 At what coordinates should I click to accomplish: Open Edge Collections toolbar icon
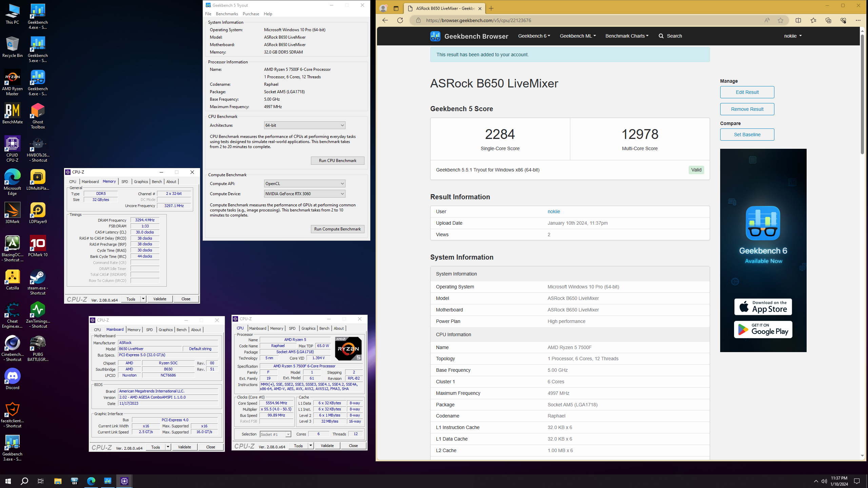click(x=828, y=20)
